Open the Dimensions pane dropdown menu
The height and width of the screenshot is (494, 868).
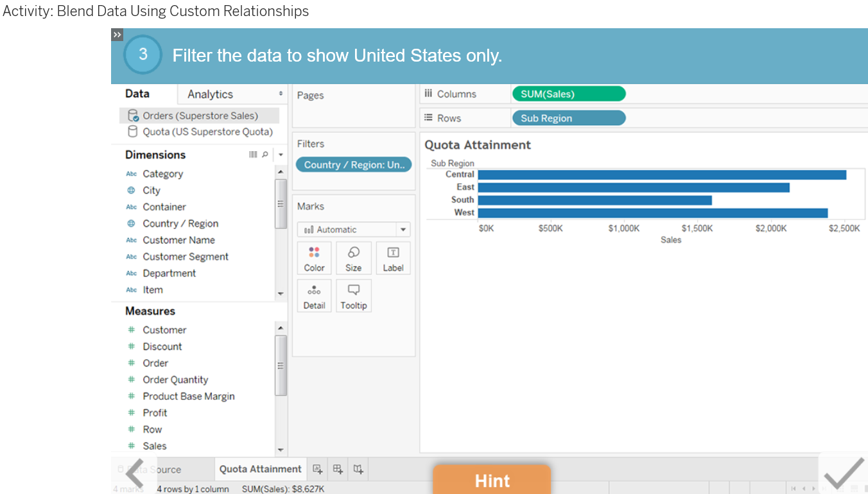tap(281, 155)
